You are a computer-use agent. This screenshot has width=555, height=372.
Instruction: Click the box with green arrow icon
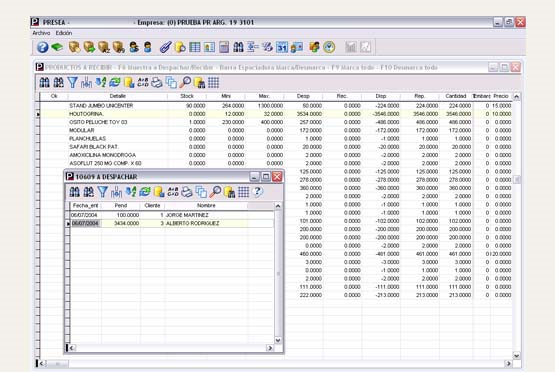tap(89, 47)
